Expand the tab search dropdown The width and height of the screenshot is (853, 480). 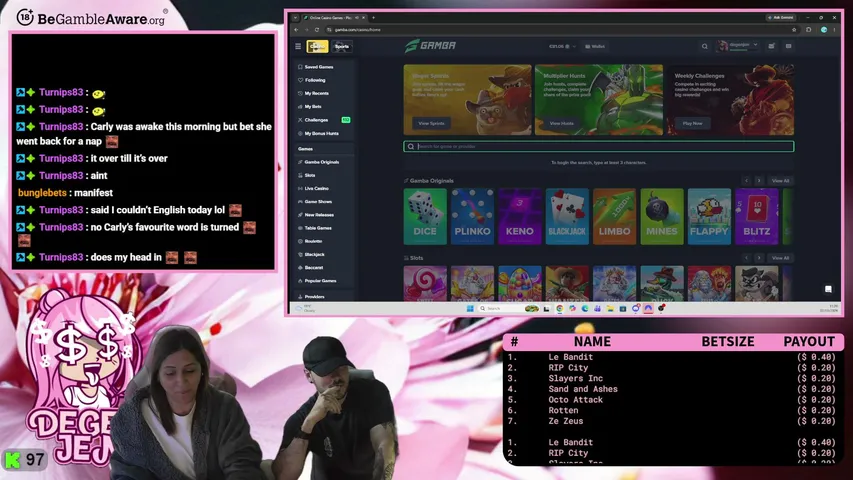[x=295, y=18]
